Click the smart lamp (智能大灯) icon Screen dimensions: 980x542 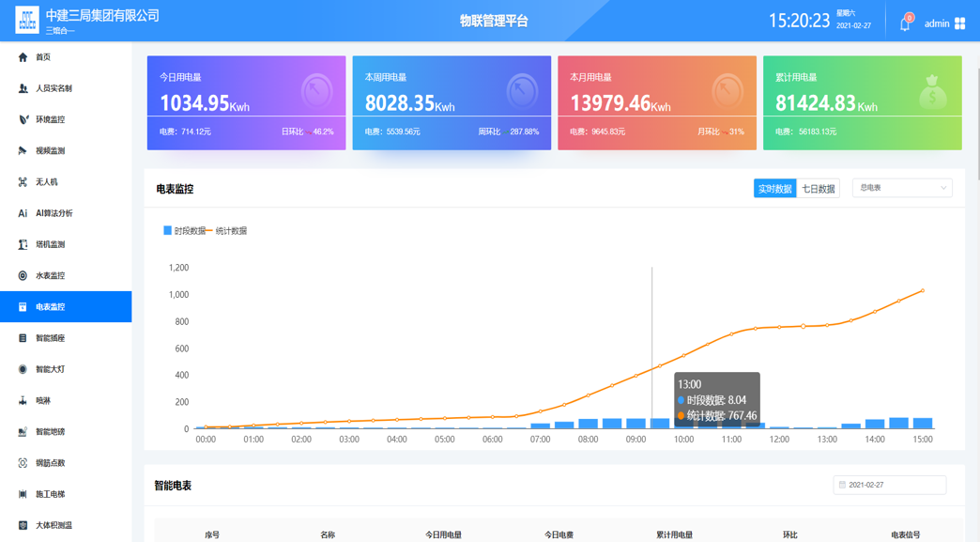[23, 369]
